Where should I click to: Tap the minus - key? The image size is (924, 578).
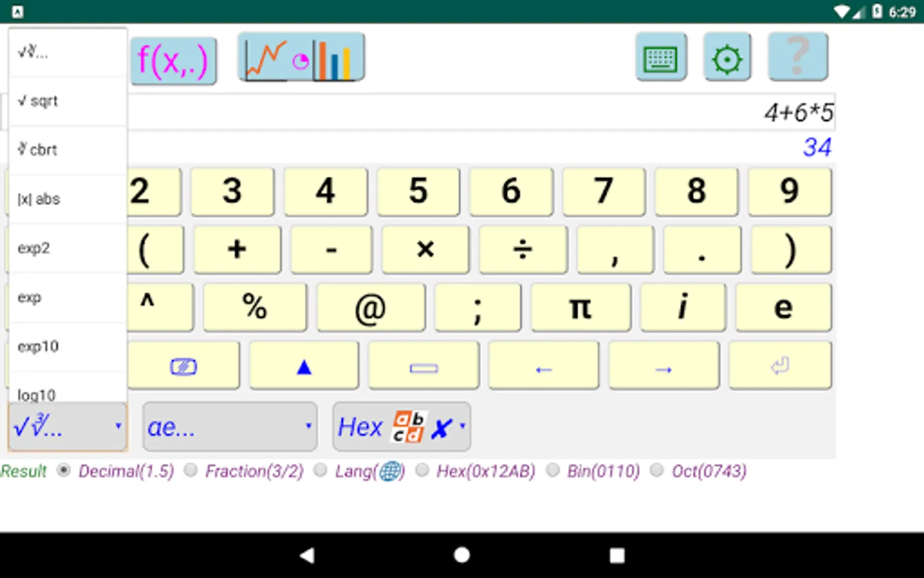[331, 249]
